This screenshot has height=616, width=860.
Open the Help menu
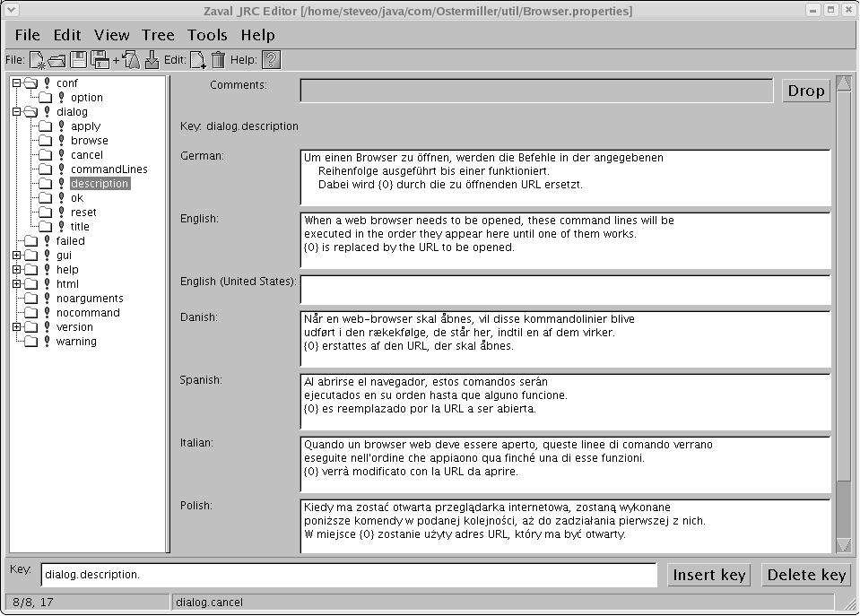[257, 35]
